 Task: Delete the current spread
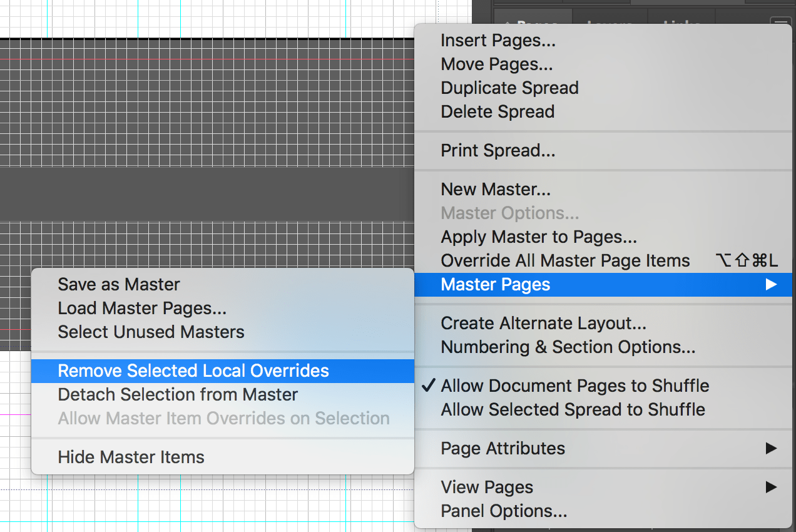click(497, 111)
